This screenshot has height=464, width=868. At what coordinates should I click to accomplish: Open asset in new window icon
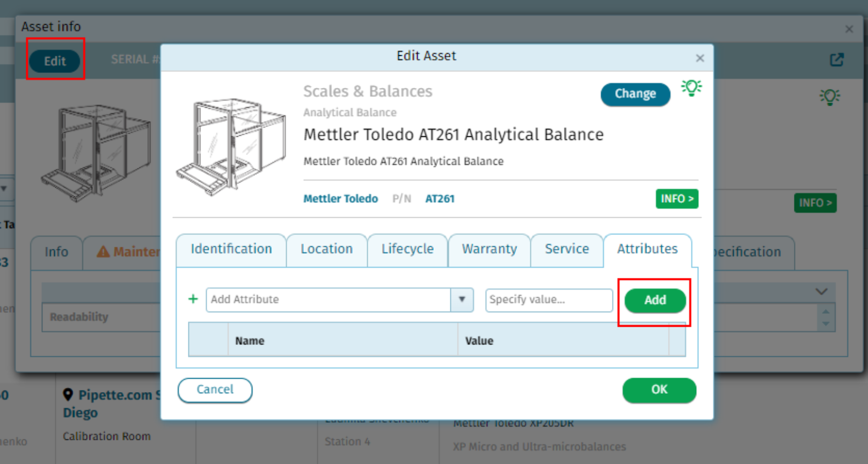836,60
